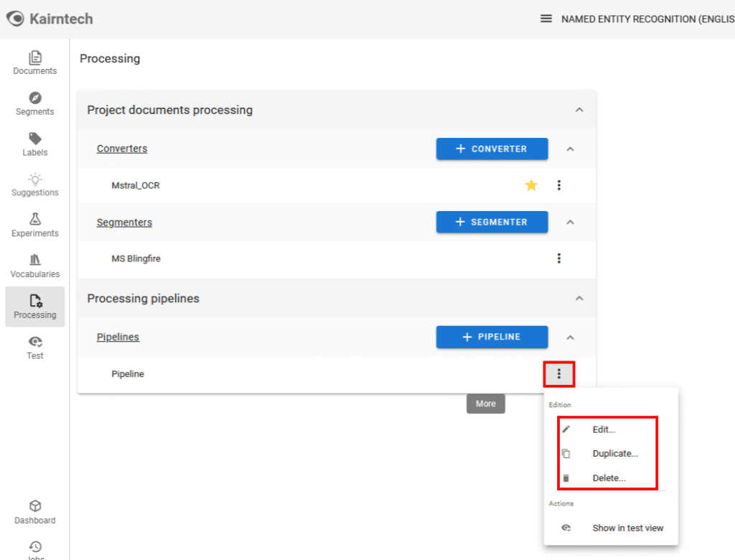Go to the Segments section
Image resolution: width=735 pixels, height=560 pixels.
[34, 104]
